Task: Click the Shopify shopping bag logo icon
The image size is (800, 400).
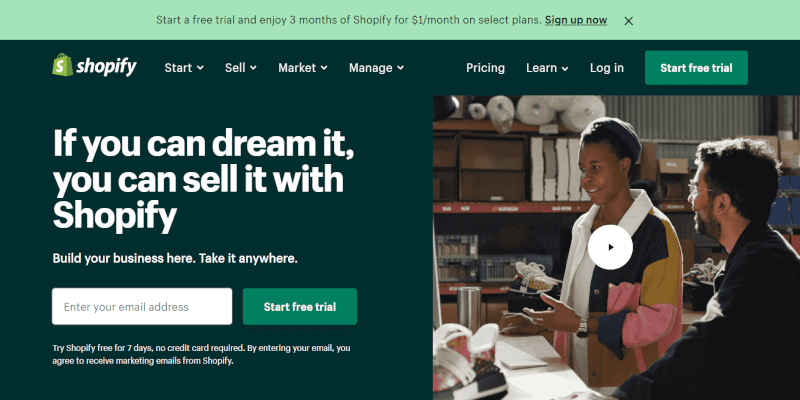Action: [62, 65]
